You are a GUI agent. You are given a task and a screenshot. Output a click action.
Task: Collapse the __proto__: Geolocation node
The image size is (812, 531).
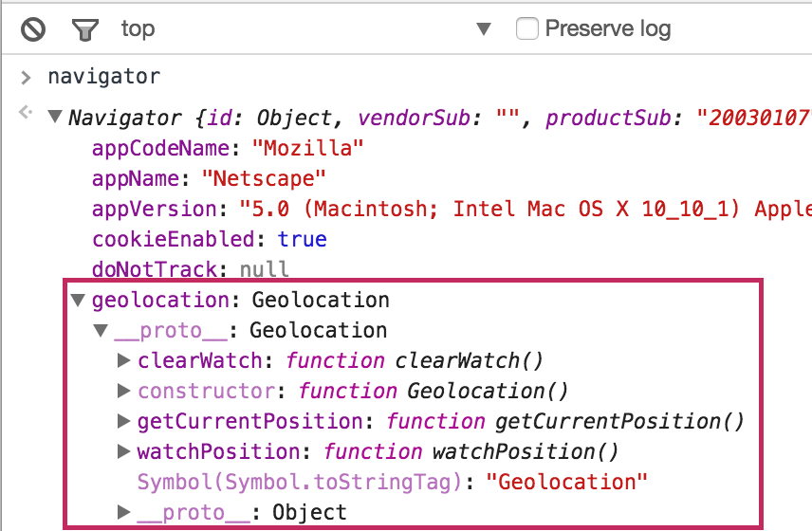click(x=101, y=331)
